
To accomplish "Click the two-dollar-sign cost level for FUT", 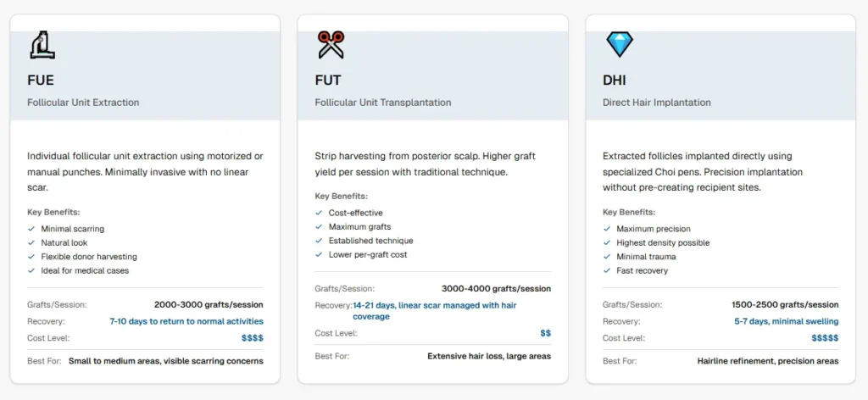I will [545, 333].
